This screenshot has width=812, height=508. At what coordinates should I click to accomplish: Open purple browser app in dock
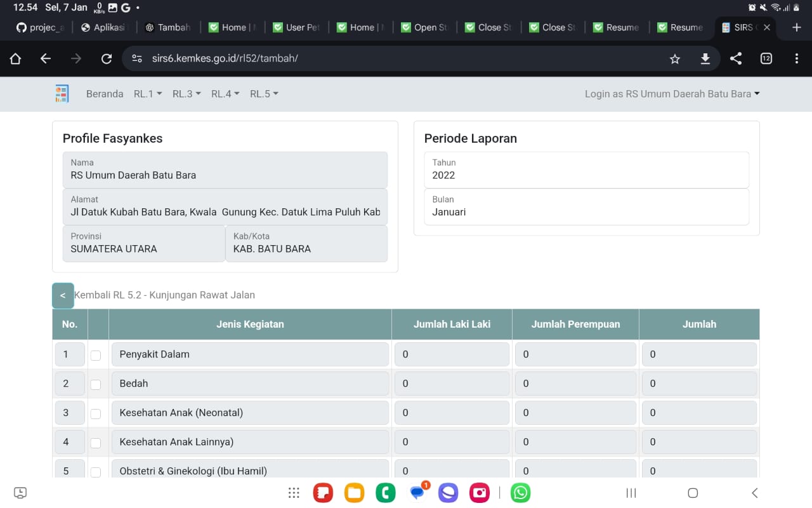(x=448, y=493)
